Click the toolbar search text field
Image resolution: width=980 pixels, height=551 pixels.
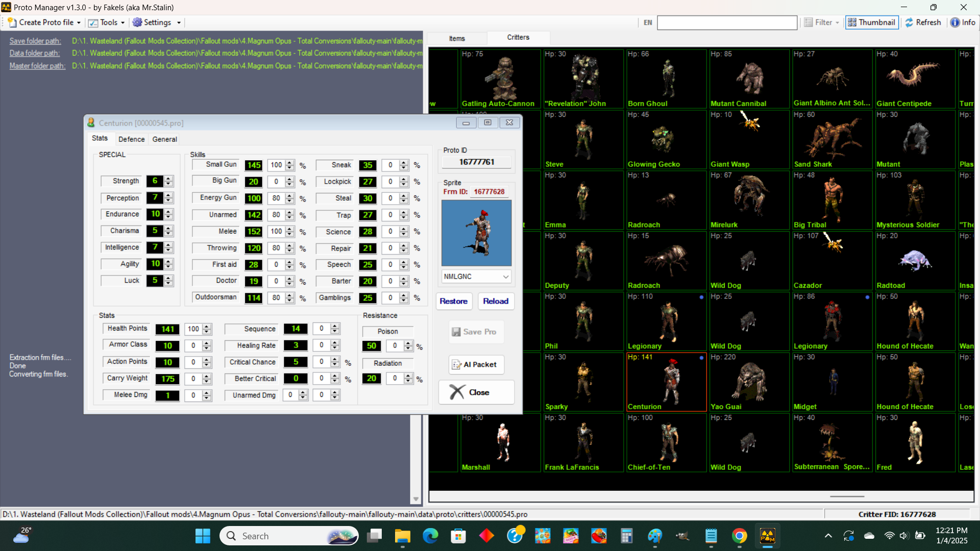click(727, 22)
